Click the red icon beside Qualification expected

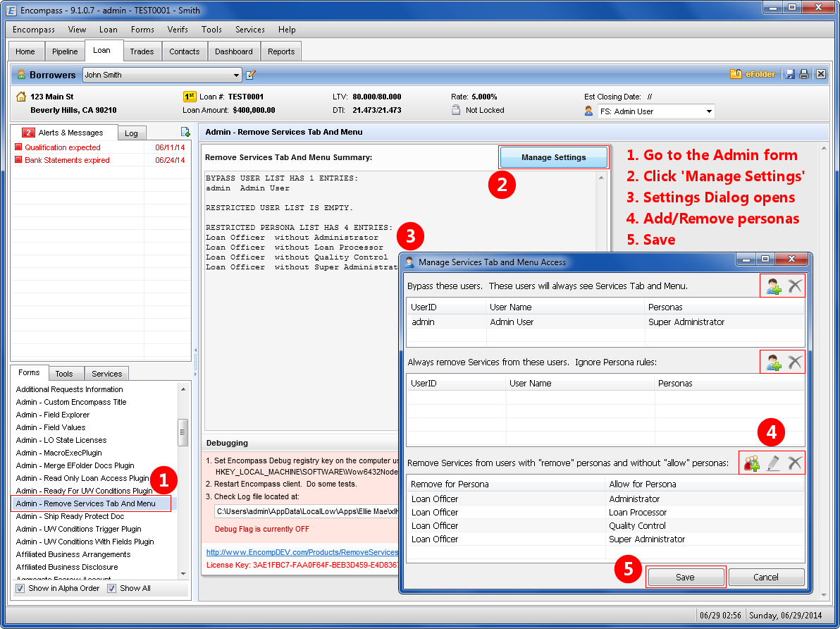click(18, 147)
